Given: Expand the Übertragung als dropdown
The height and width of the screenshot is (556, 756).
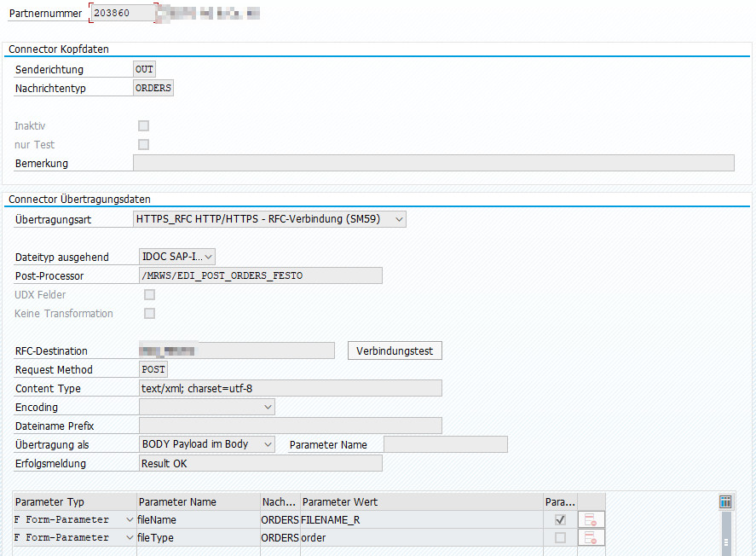Looking at the screenshot, I should pos(206,444).
